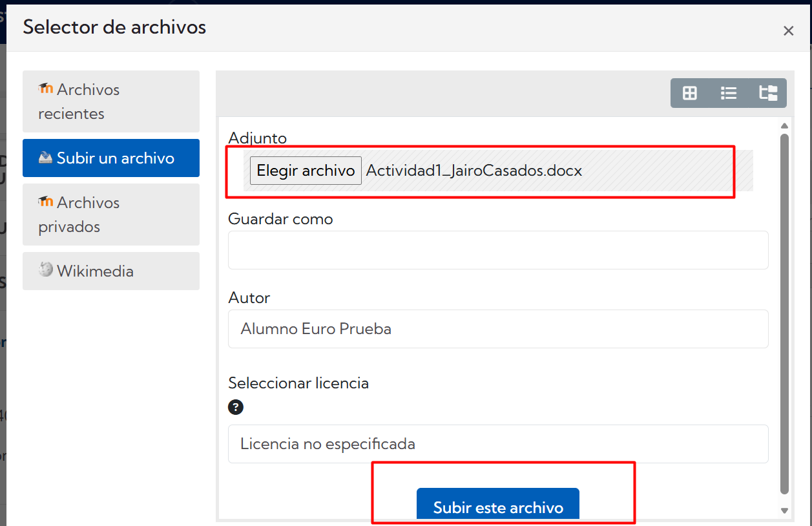812x526 pixels.
Task: Click the scrollbar down arrow
Action: pyautogui.click(x=785, y=510)
